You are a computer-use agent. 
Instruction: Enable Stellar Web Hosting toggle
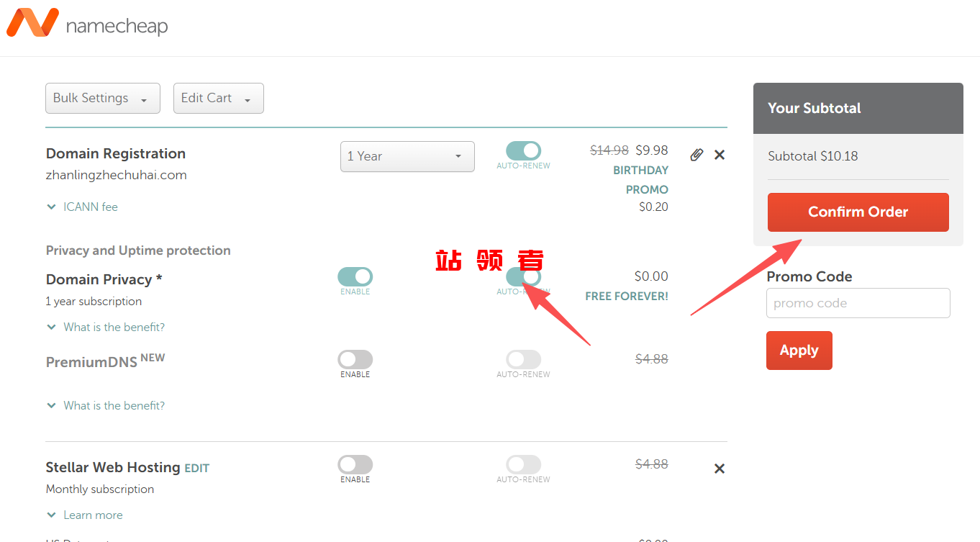tap(355, 465)
